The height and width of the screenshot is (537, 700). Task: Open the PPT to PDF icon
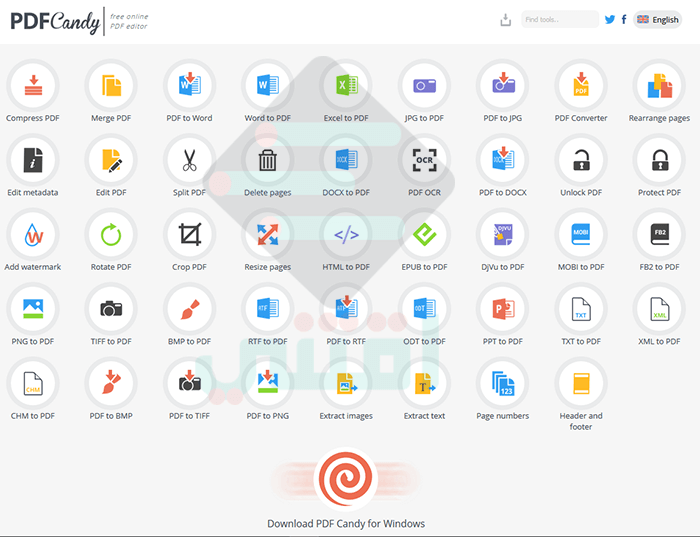(x=503, y=308)
